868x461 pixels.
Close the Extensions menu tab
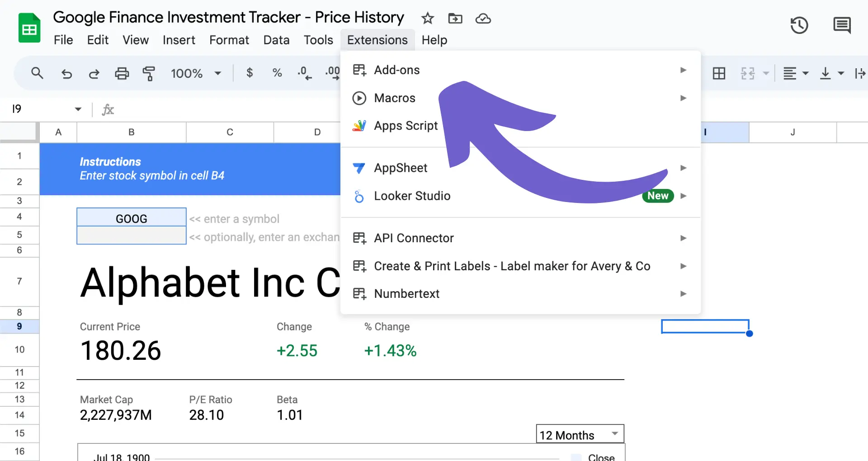click(377, 40)
